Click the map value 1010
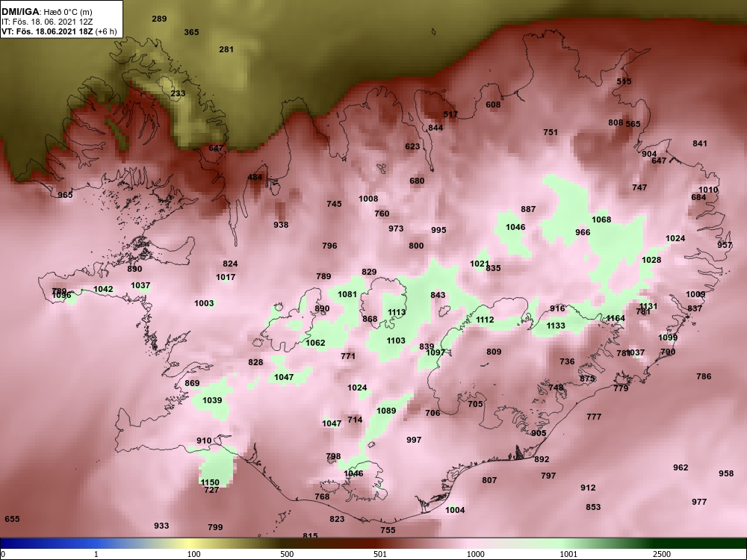Screen dimensions: 747x560 (x=708, y=190)
